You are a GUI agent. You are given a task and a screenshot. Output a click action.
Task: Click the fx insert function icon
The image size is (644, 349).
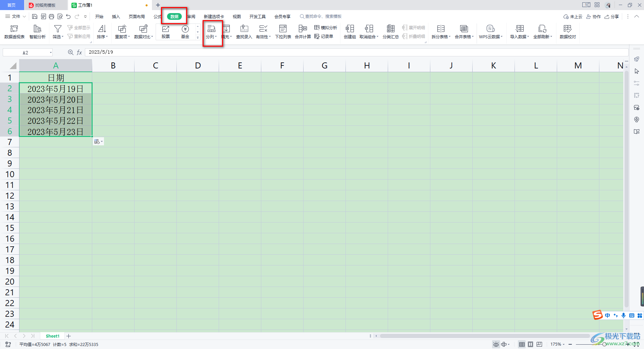pos(79,52)
